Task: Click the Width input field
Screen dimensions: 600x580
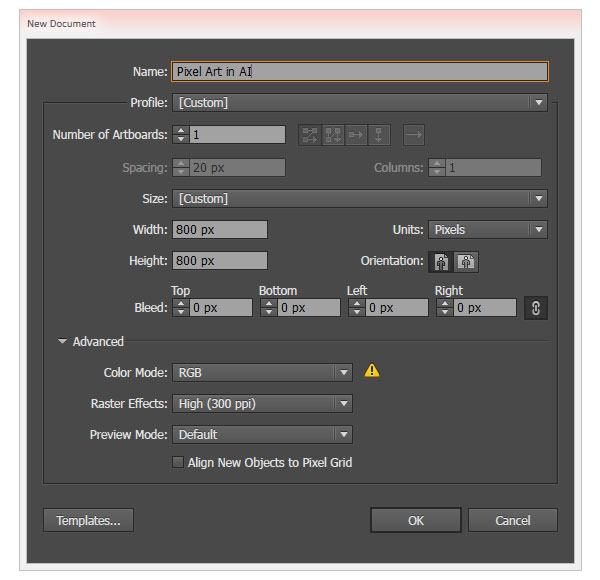Action: (x=220, y=230)
